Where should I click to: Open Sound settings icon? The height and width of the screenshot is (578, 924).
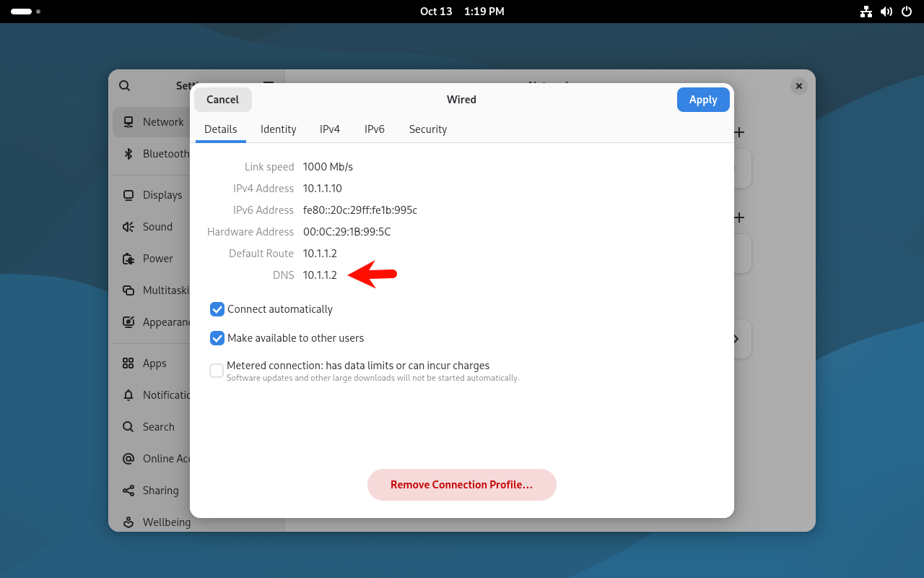128,227
